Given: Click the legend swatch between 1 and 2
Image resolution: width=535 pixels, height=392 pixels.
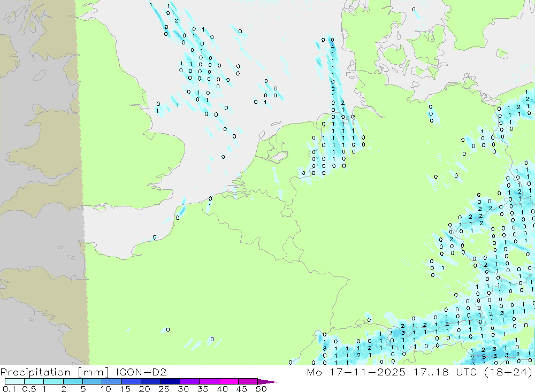Looking at the screenshot, I should pyautogui.click(x=53, y=381).
